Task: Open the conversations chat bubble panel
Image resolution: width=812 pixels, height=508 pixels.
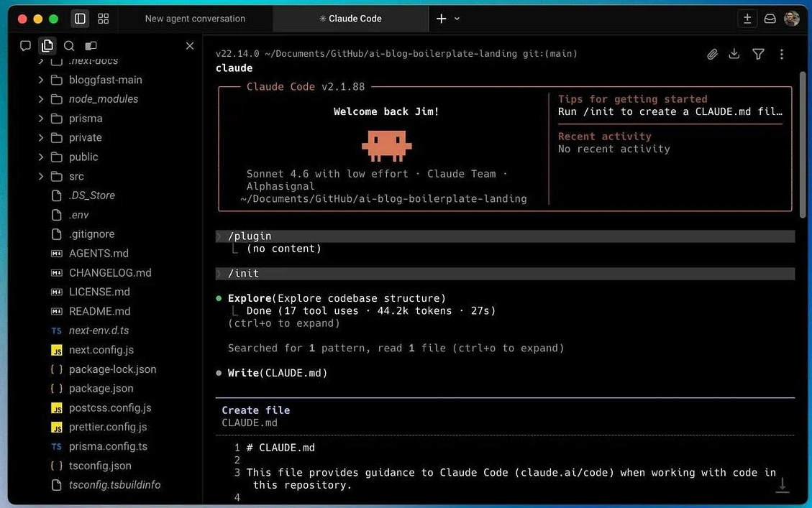Action: (25, 46)
